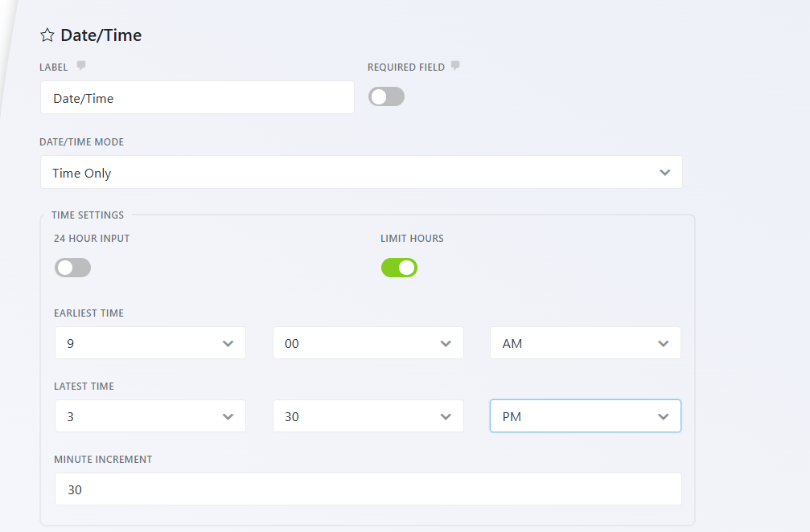Viewport: 810px width, 532px height.
Task: Enable the Required Field toggle
Action: (x=386, y=96)
